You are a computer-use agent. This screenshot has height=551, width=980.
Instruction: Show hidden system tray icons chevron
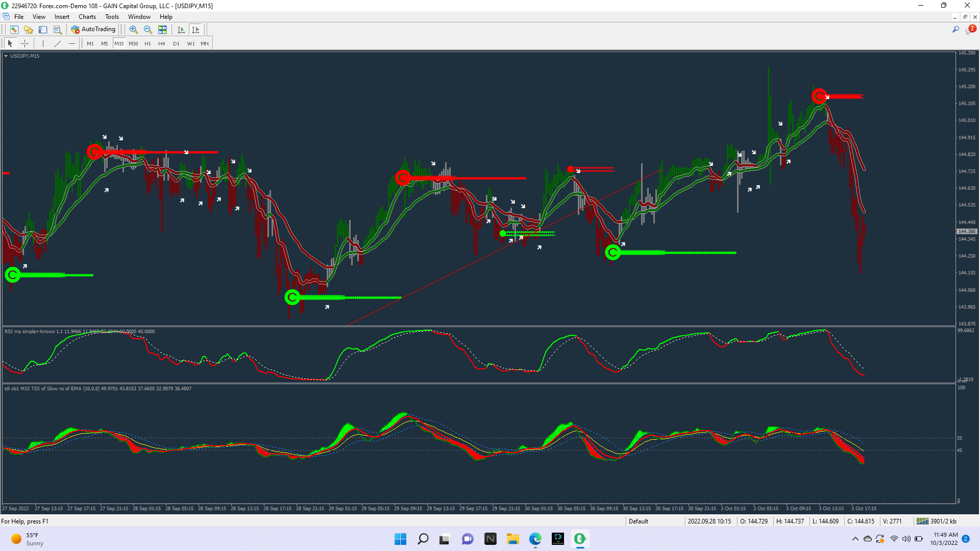pyautogui.click(x=855, y=539)
